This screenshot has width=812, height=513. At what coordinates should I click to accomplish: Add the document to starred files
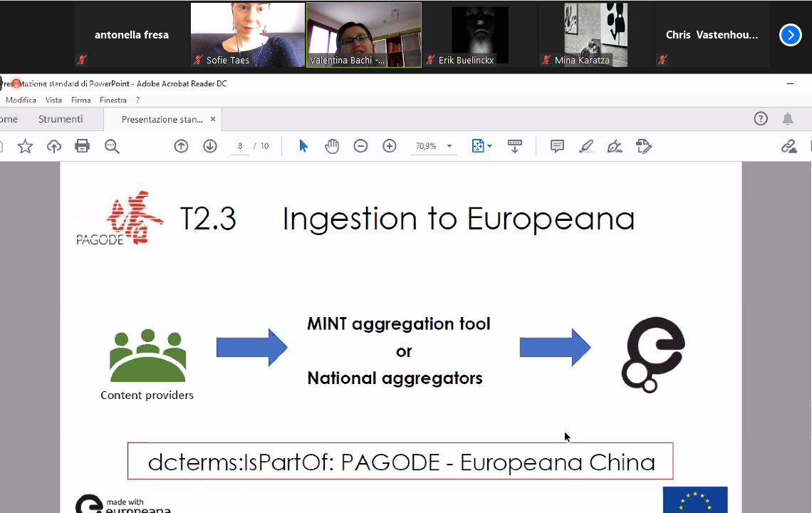25,147
